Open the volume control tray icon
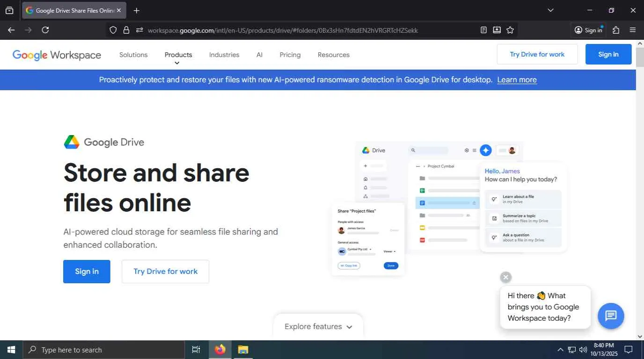Screen dimensions: 644x359 pos(583,350)
